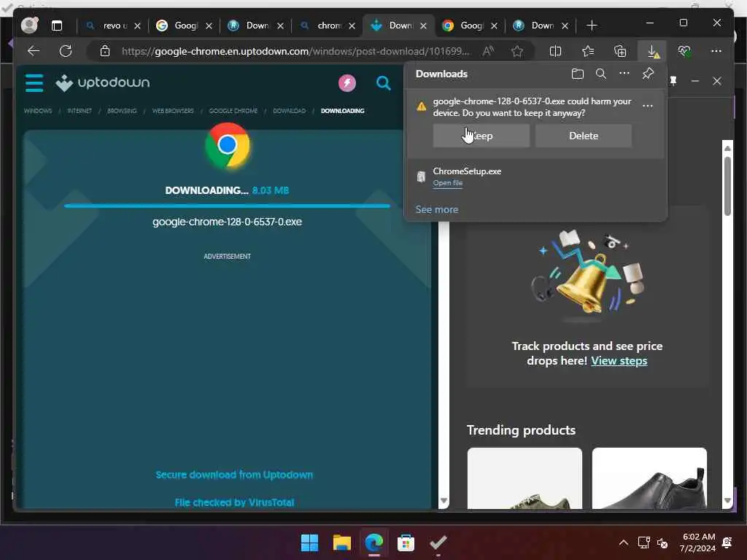Open the taskbar clock and date

pos(698,542)
